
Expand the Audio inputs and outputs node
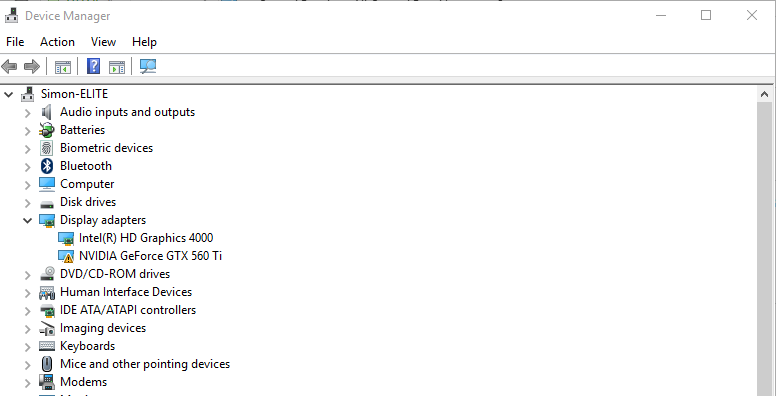click(x=28, y=112)
